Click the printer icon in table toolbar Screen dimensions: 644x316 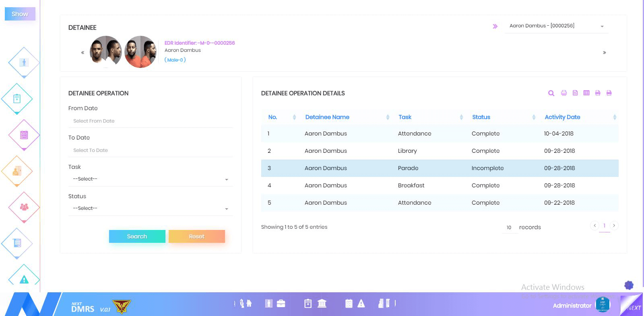(564, 93)
